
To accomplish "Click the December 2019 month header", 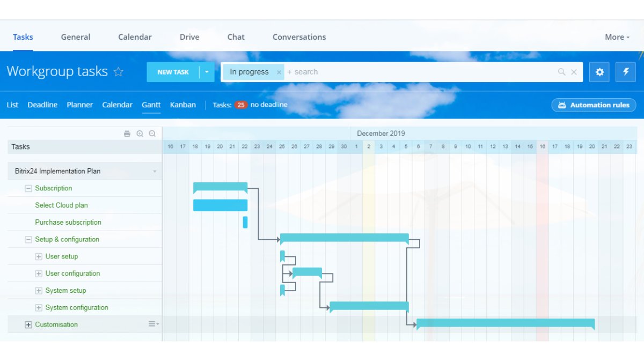I will (381, 134).
